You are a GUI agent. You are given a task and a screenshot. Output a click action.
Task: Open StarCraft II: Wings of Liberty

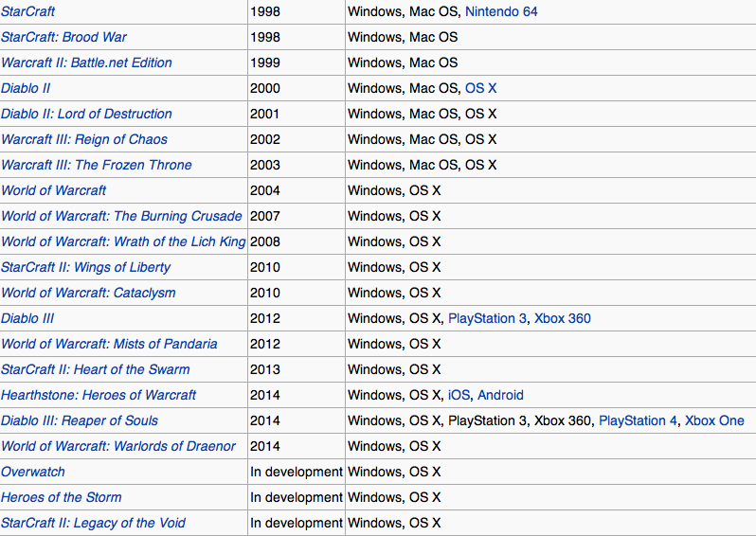coord(86,267)
